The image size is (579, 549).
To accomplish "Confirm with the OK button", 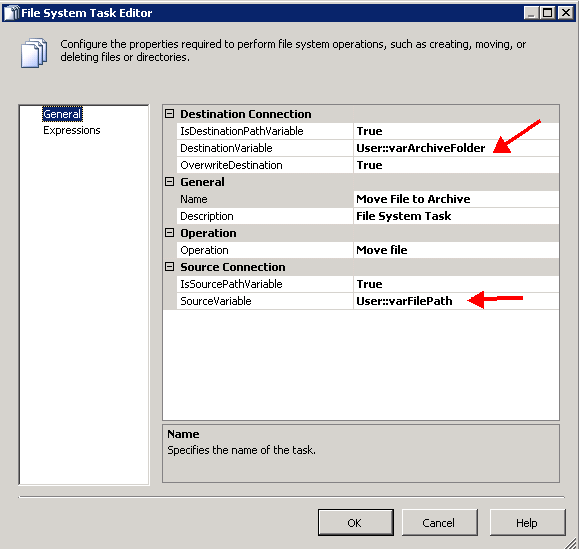I will point(356,522).
